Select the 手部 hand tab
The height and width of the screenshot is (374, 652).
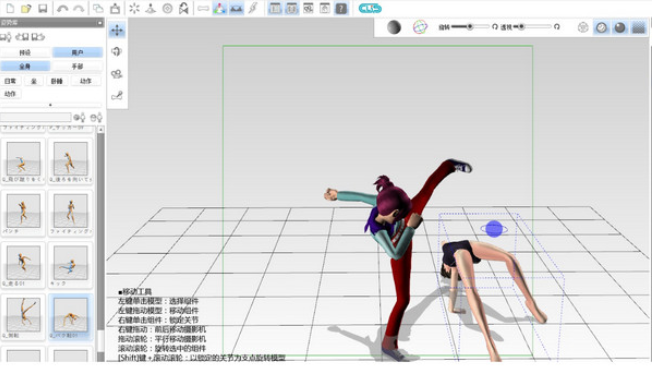click(x=77, y=66)
